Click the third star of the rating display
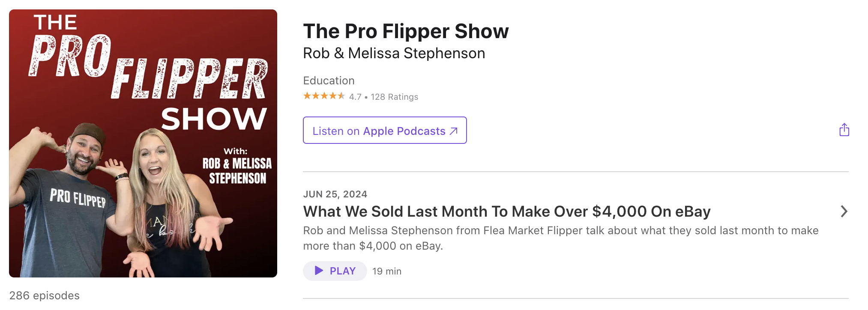868x310 pixels. [x=324, y=96]
